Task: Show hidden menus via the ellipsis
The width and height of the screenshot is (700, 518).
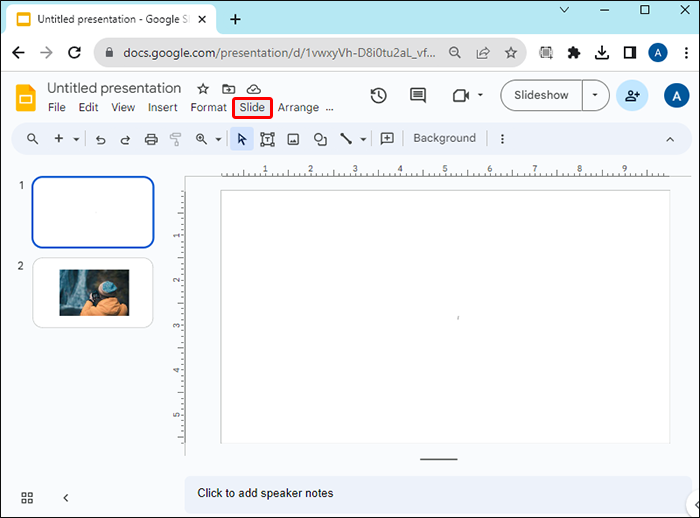Action: point(329,109)
